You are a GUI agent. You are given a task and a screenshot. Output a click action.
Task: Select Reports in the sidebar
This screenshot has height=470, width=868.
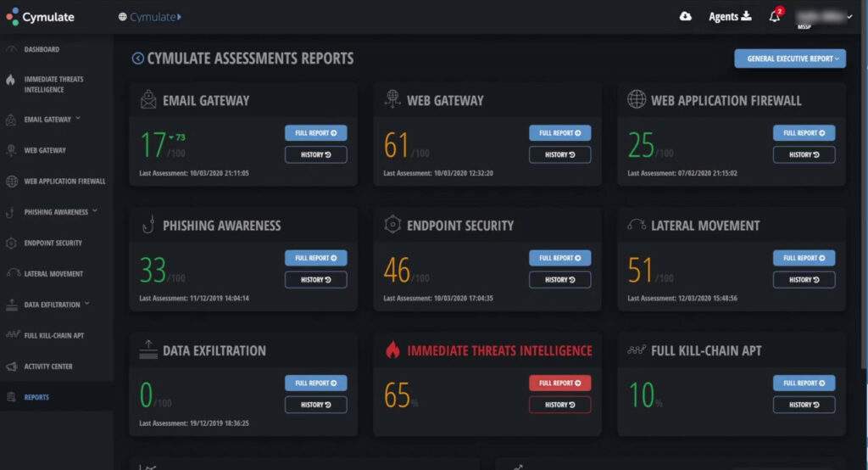(x=36, y=397)
